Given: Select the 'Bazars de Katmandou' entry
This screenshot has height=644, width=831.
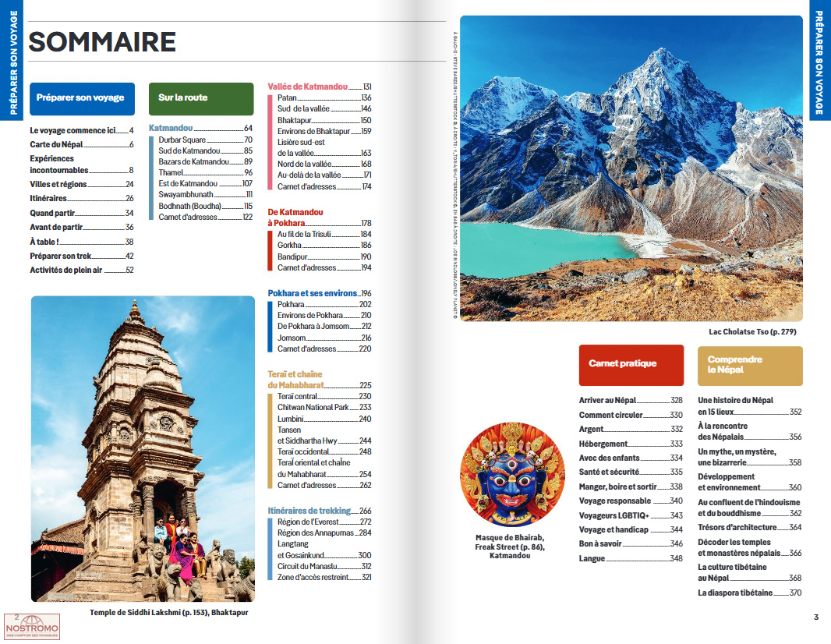Looking at the screenshot, I should [x=206, y=161].
